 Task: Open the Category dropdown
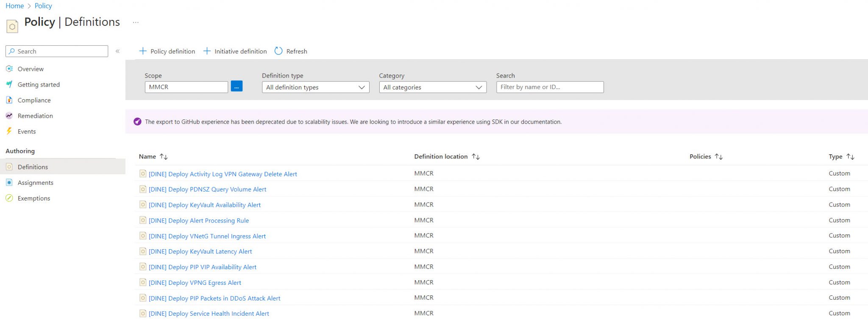pyautogui.click(x=432, y=87)
